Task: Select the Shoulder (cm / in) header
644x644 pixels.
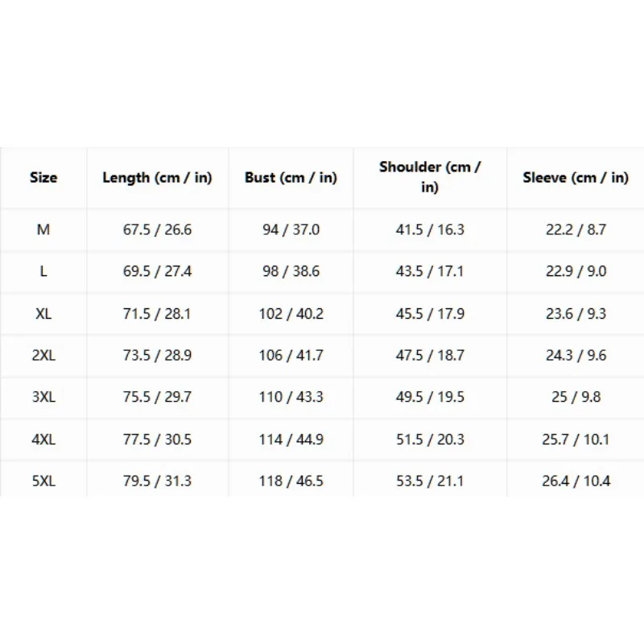Action: (430, 177)
